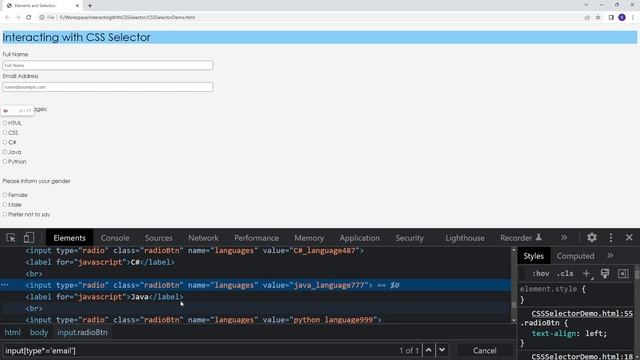Select the C#_language487 input DOM row
Viewport: 640px width, 360px height.
256,251
